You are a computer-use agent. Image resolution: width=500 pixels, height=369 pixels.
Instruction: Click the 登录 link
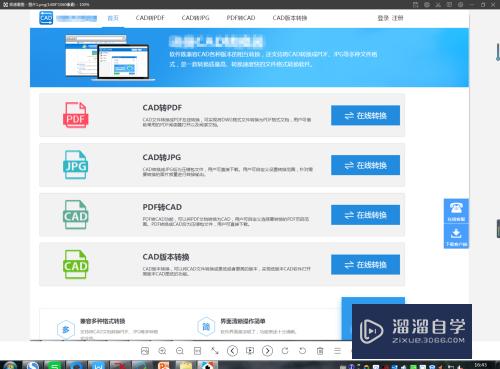[383, 18]
